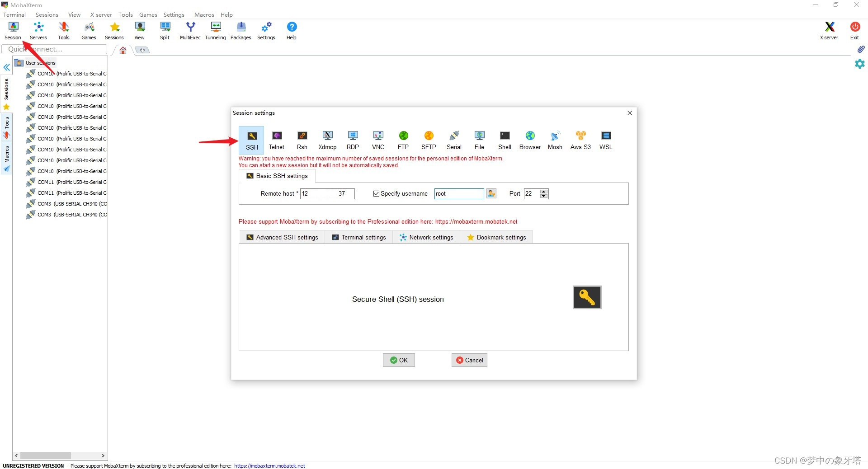Select the Split toolbar icon
This screenshot has height=469, width=868.
coord(165,31)
